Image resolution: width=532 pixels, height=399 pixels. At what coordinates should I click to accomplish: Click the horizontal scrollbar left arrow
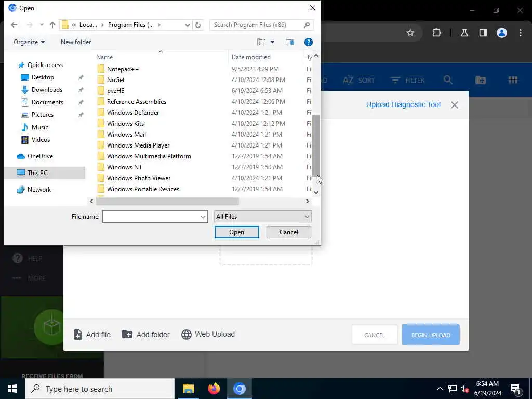click(91, 201)
